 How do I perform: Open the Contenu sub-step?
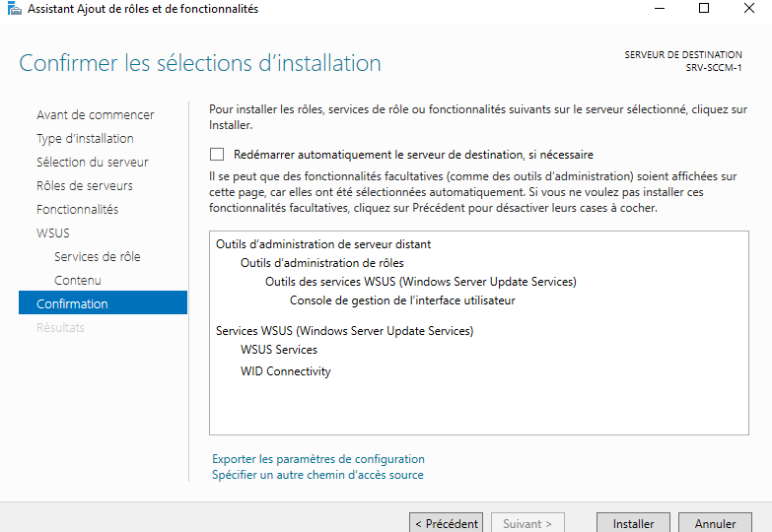[x=78, y=281]
